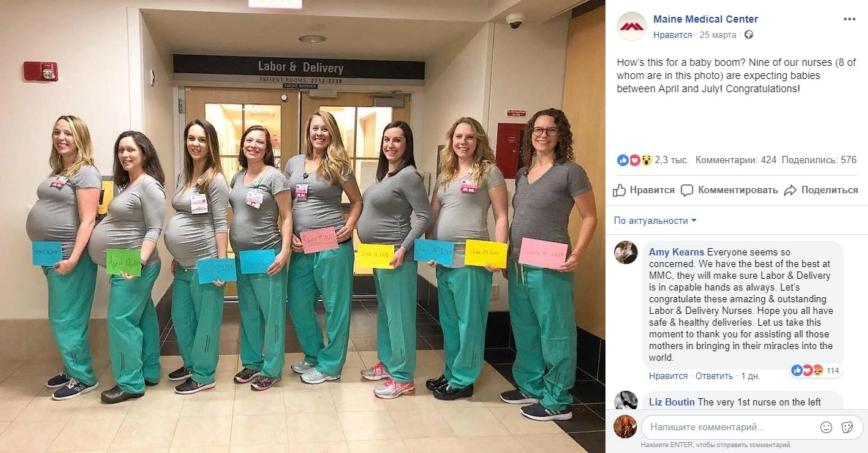Open the 25 марта post date link
This screenshot has width=868, height=453.
718,35
